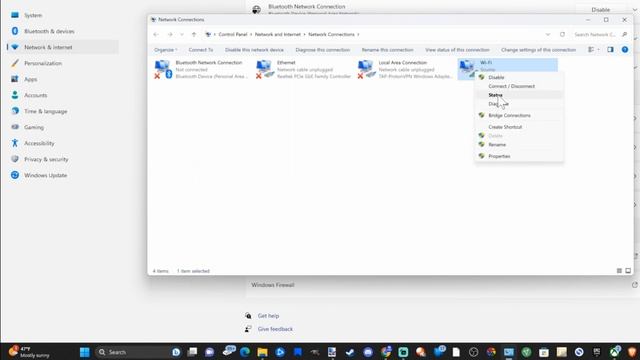This screenshot has height=360, width=640.
Task: Click the Network and Internet breadcrumb
Action: [278, 34]
